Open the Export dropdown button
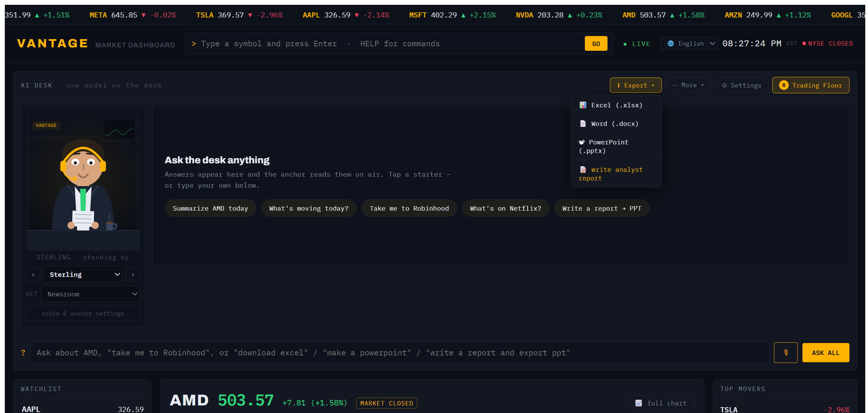The image size is (868, 413). [x=635, y=85]
